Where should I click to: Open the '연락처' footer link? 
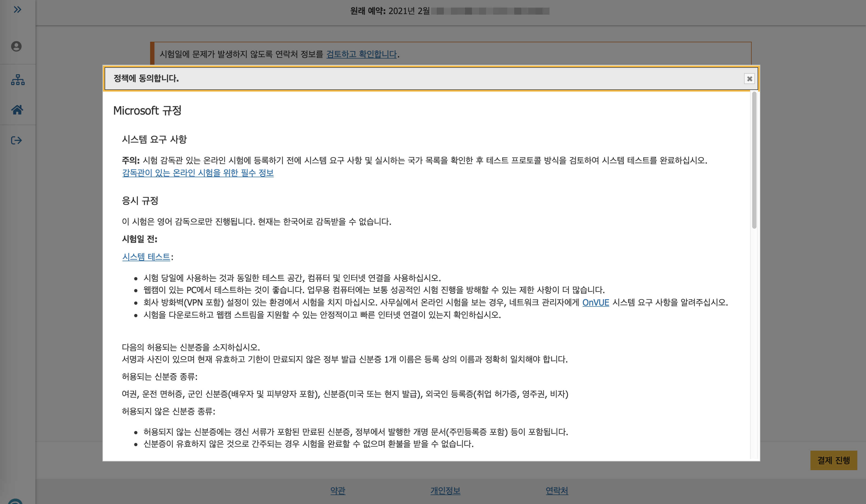click(557, 491)
